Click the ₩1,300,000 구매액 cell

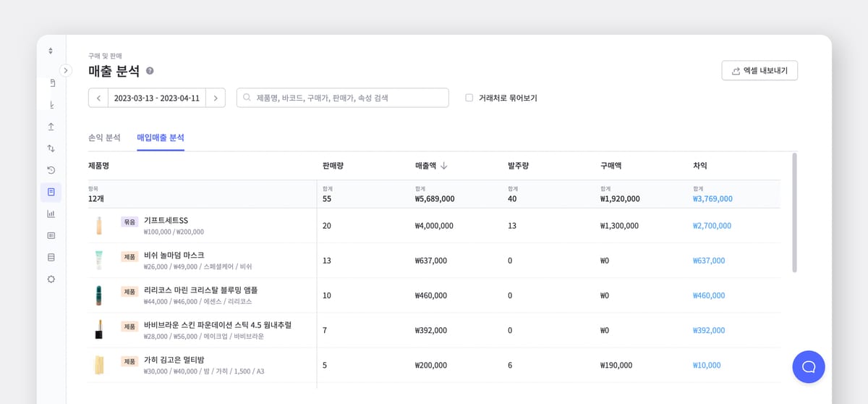coord(619,226)
